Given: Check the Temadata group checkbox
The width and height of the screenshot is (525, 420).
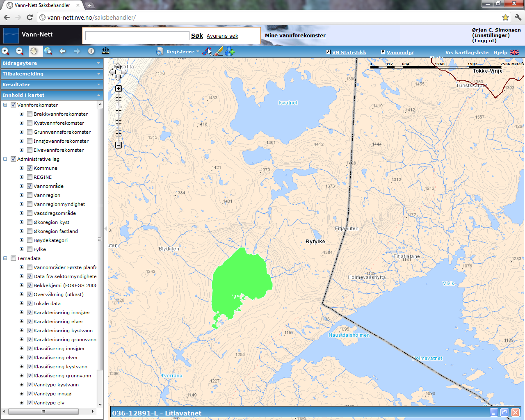Looking at the screenshot, I should 13,258.
